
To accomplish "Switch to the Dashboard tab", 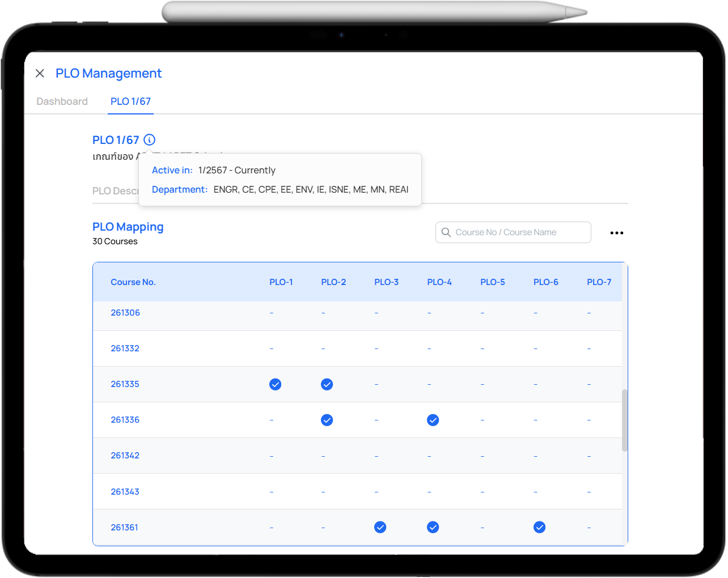I will pyautogui.click(x=62, y=101).
